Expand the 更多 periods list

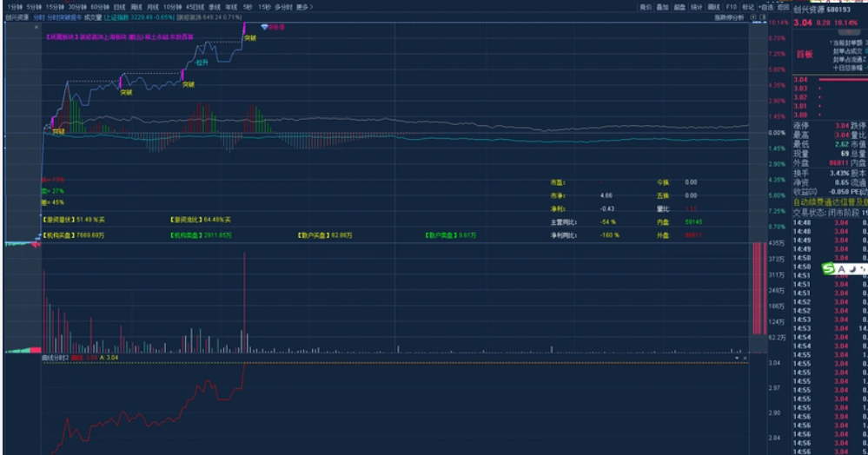(x=302, y=6)
